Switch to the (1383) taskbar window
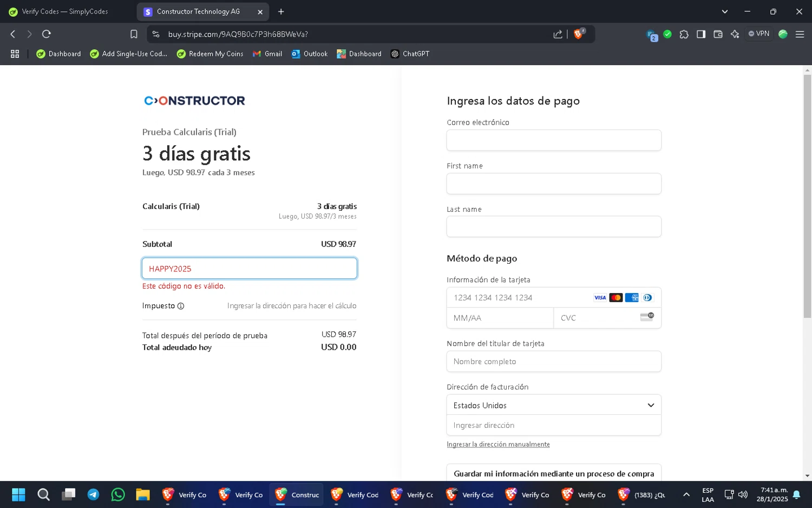Viewport: 812px width, 508px height. click(642, 494)
